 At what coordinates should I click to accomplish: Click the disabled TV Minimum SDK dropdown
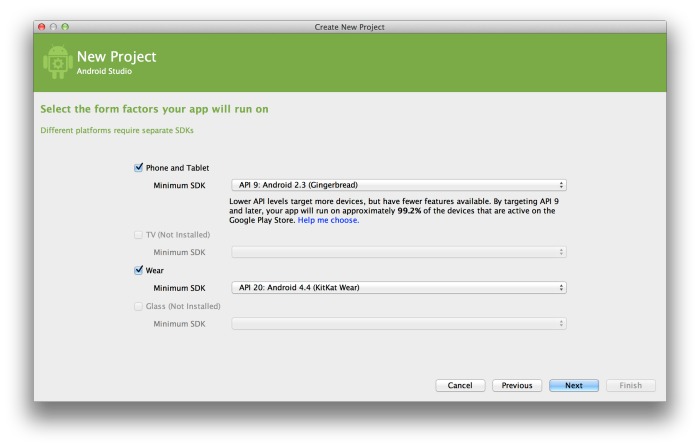pyautogui.click(x=399, y=252)
